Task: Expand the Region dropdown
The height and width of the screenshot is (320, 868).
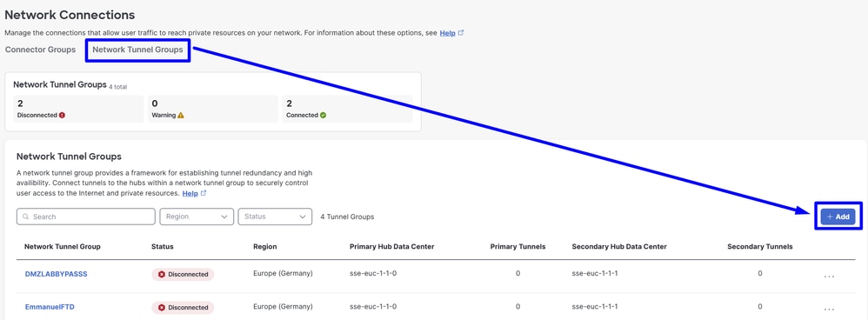Action: (197, 217)
